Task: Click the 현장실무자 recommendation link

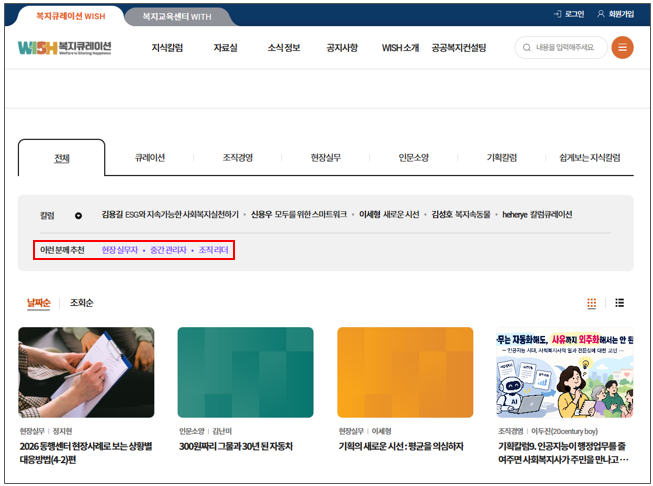Action: pos(120,250)
